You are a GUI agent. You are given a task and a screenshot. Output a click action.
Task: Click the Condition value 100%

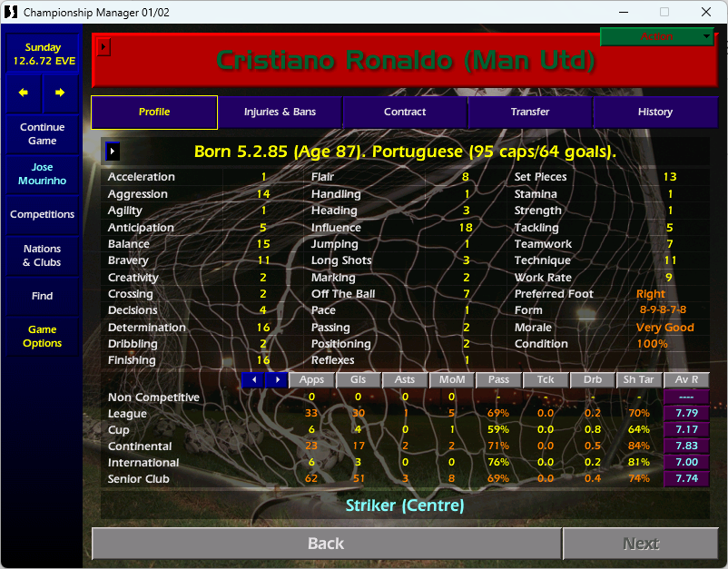point(652,344)
